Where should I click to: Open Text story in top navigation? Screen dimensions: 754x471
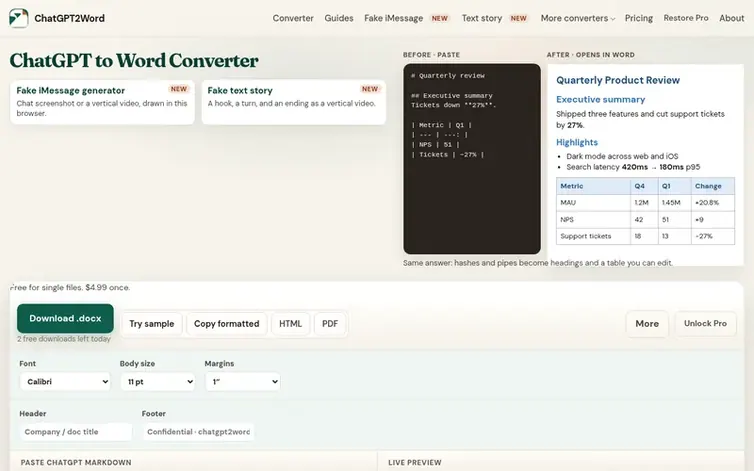click(482, 18)
